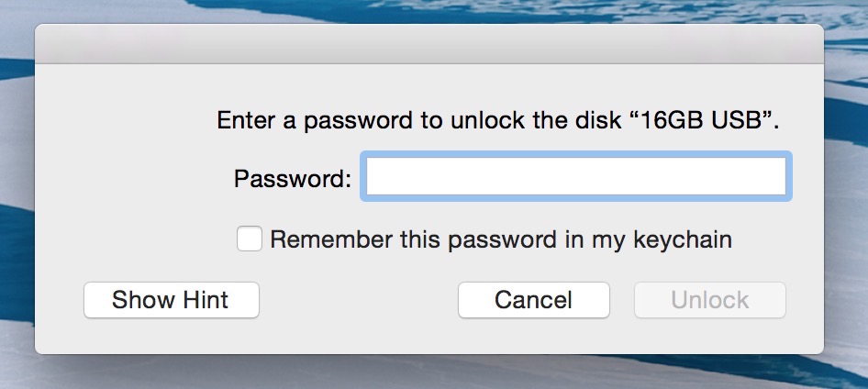This screenshot has height=389, width=868.
Task: Click the dialog's gray title bar
Action: pyautogui.click(x=429, y=44)
